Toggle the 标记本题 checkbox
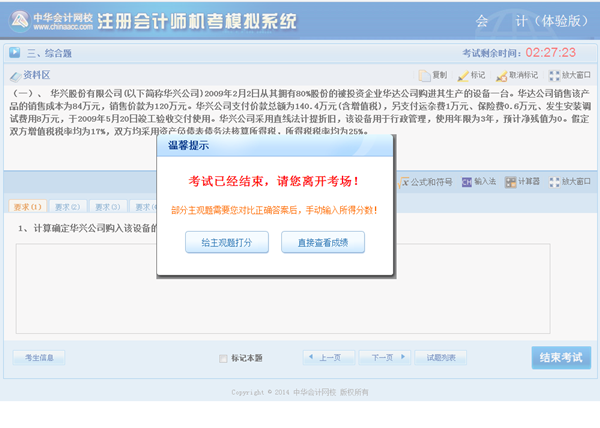Image resolution: width=600 pixels, height=428 pixels. tap(223, 358)
